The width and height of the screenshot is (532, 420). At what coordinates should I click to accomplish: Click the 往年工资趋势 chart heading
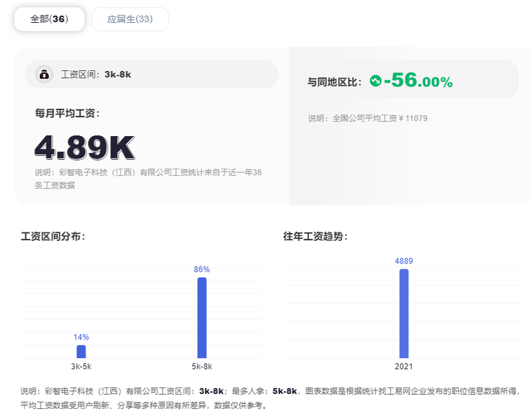316,236
